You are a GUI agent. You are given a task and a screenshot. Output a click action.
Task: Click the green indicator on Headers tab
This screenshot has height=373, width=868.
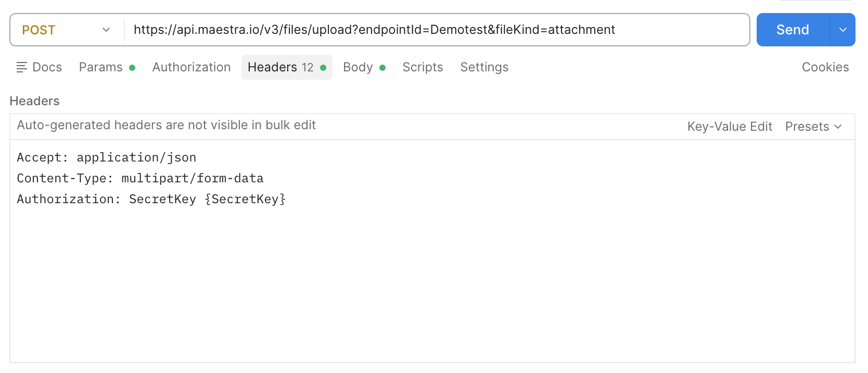click(x=323, y=68)
